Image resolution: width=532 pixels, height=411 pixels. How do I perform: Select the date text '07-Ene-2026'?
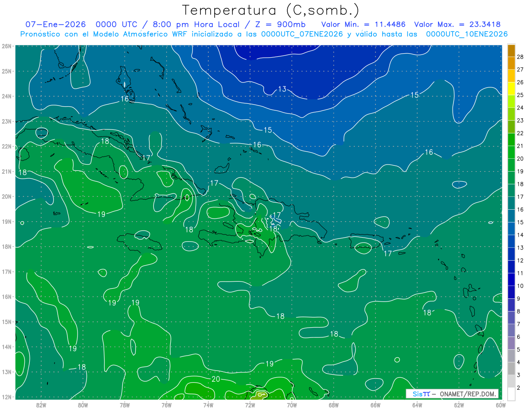click(56, 25)
